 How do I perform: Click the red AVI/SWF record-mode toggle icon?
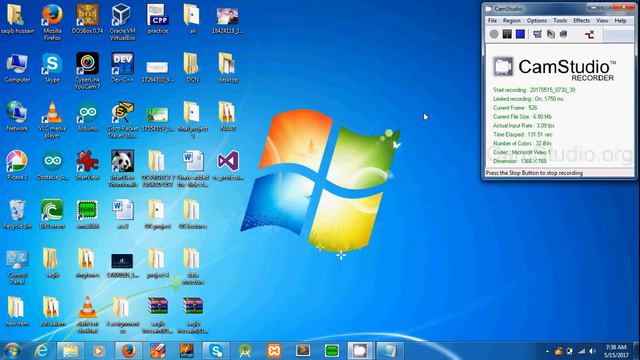589,34
